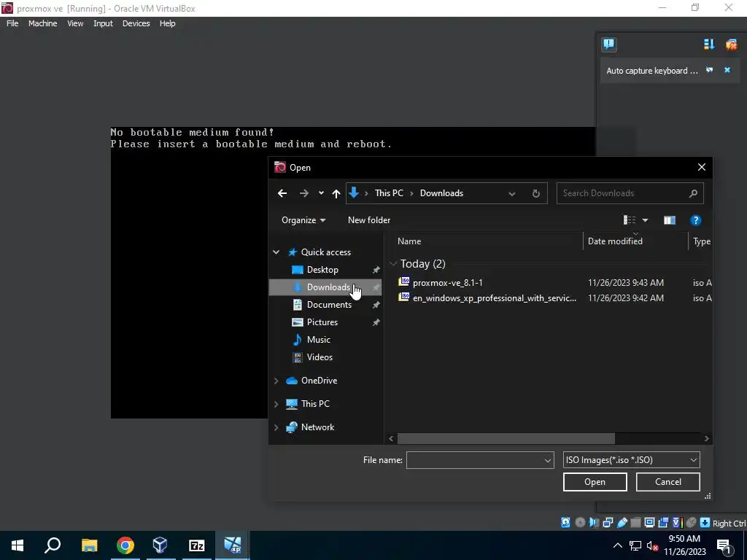747x560 pixels.
Task: Click the Open button
Action: (x=595, y=482)
